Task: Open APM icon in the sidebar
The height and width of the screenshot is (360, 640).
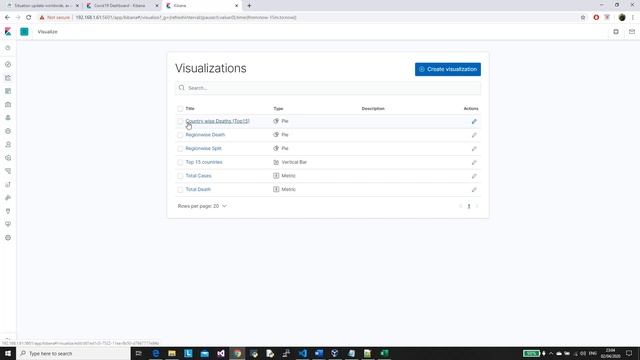Action: click(8, 171)
